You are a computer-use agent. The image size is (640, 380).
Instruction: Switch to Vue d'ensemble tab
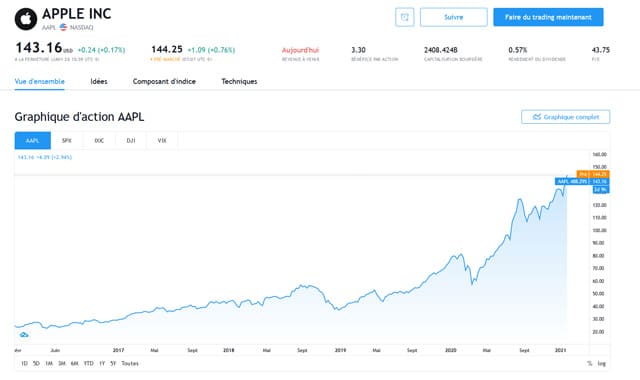pos(40,81)
